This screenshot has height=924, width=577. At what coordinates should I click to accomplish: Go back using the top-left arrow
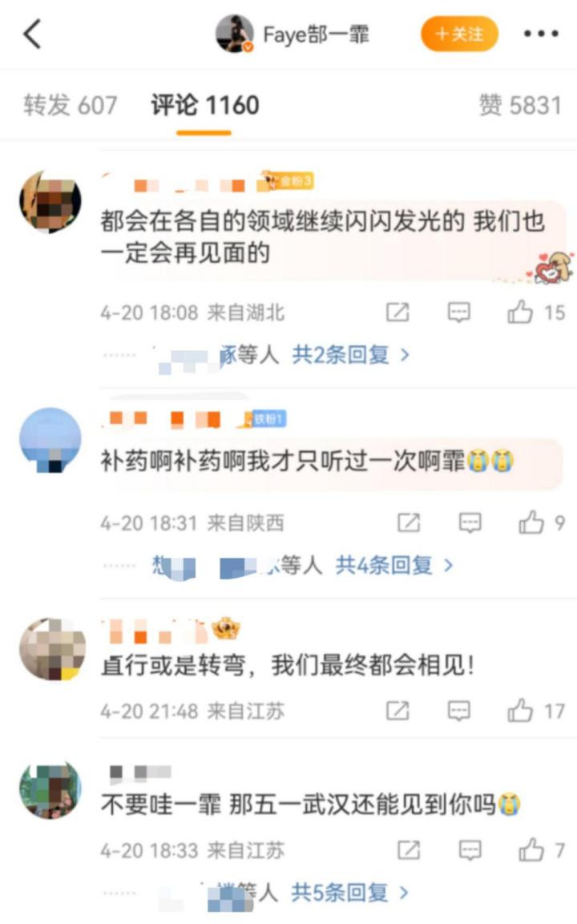[32, 34]
